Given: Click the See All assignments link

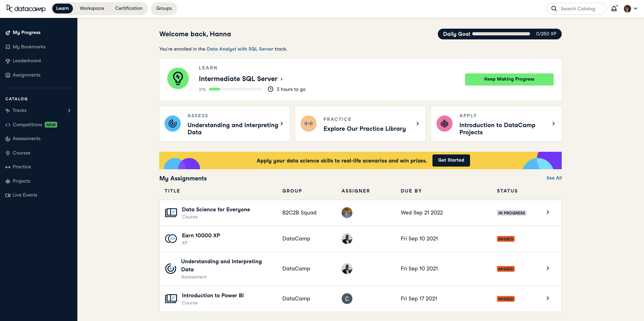Looking at the screenshot, I should (x=554, y=178).
